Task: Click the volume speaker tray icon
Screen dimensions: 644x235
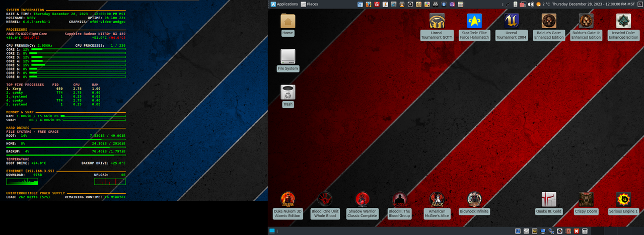Action: pyautogui.click(x=531, y=4)
